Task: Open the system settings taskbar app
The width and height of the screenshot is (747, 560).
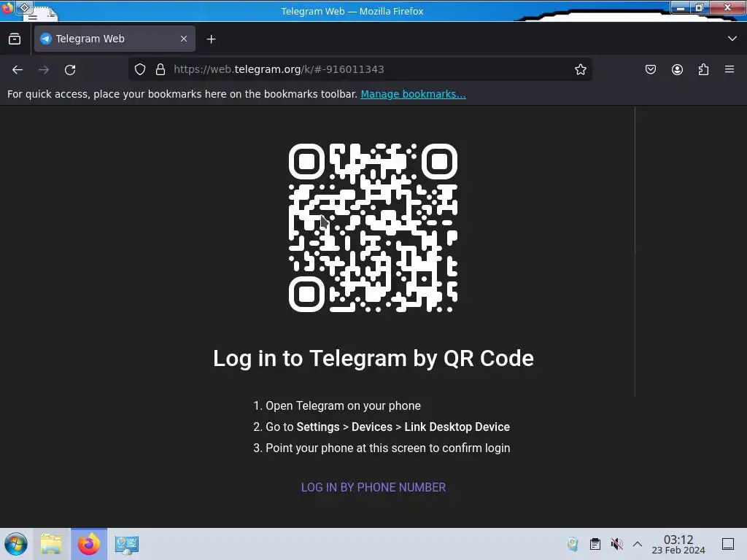Action: 127,544
